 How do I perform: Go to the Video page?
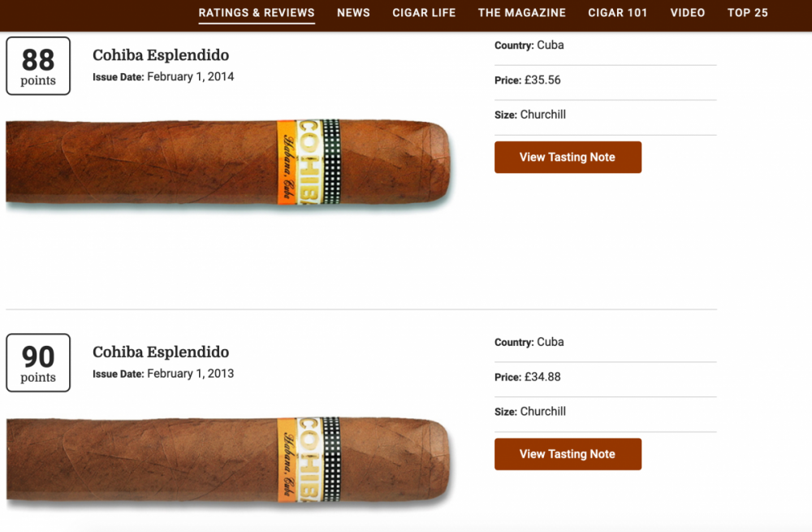(687, 13)
